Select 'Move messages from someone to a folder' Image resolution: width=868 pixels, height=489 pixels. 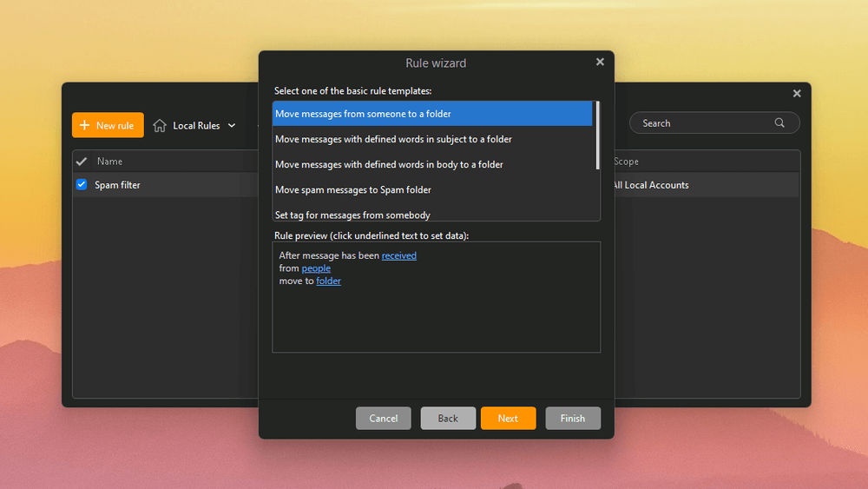tap(363, 114)
